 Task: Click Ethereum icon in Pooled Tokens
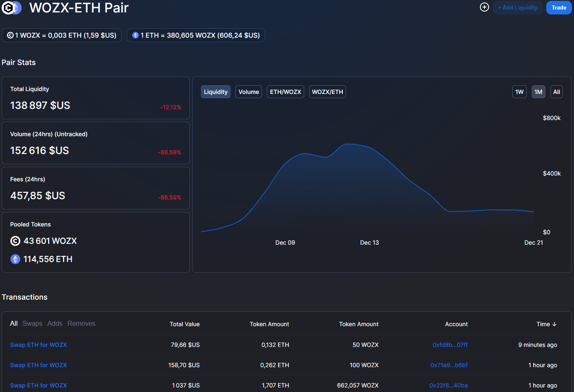[15, 259]
